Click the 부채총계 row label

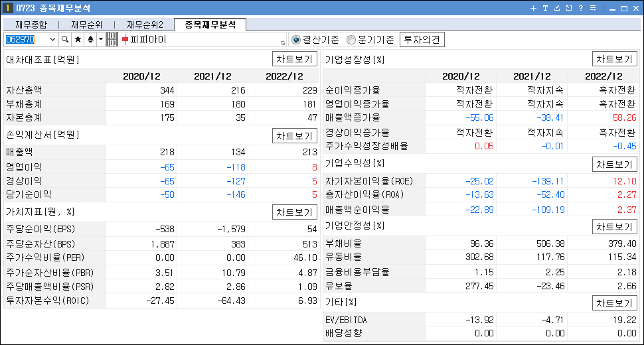point(24,104)
